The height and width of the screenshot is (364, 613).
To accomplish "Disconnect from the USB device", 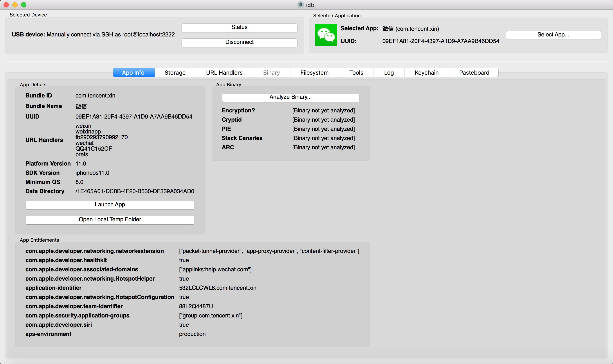I will tap(239, 42).
